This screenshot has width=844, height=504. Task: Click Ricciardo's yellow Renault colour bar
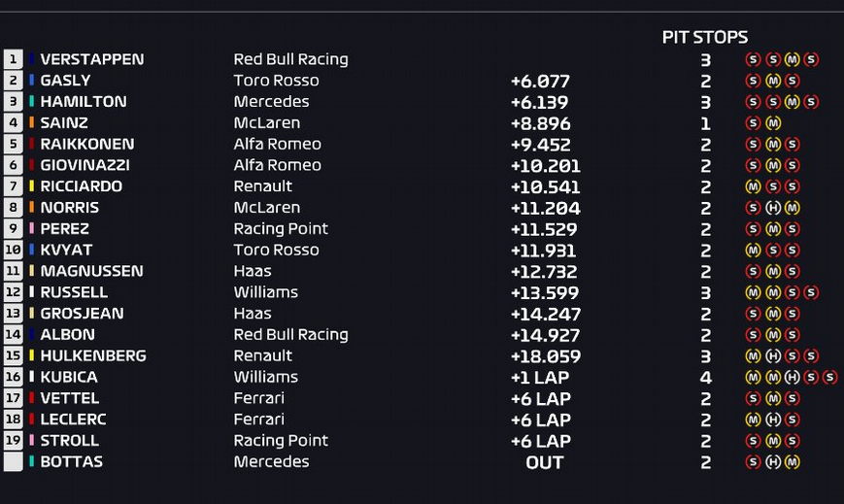tap(32, 186)
